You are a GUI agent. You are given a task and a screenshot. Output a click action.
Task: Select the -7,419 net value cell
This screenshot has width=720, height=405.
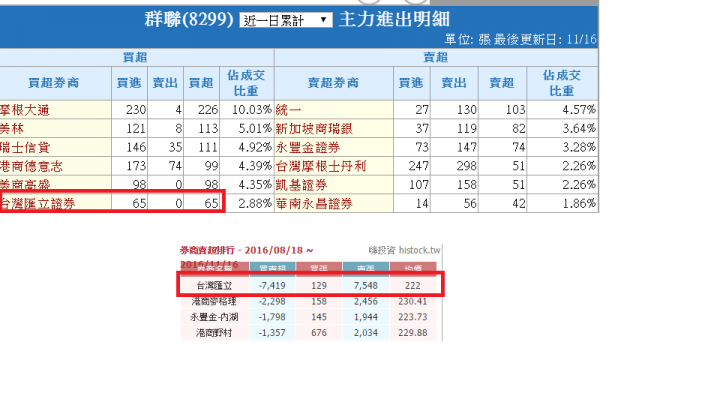(x=272, y=286)
